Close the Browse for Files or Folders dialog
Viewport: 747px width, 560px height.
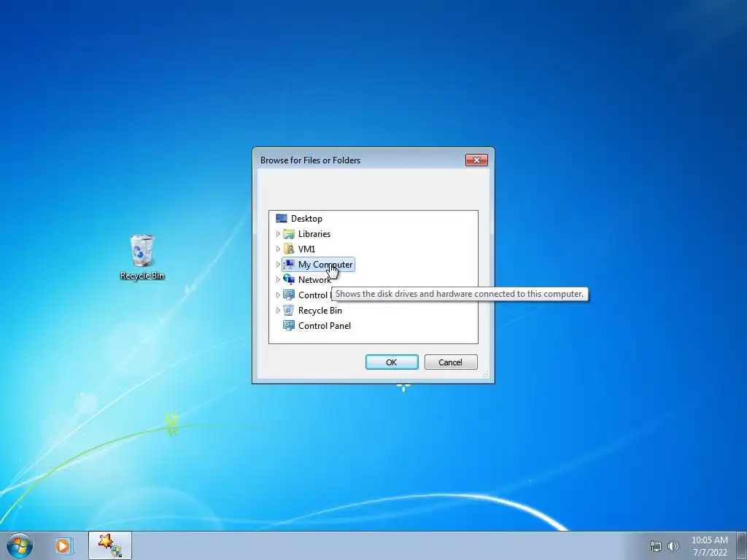click(476, 160)
